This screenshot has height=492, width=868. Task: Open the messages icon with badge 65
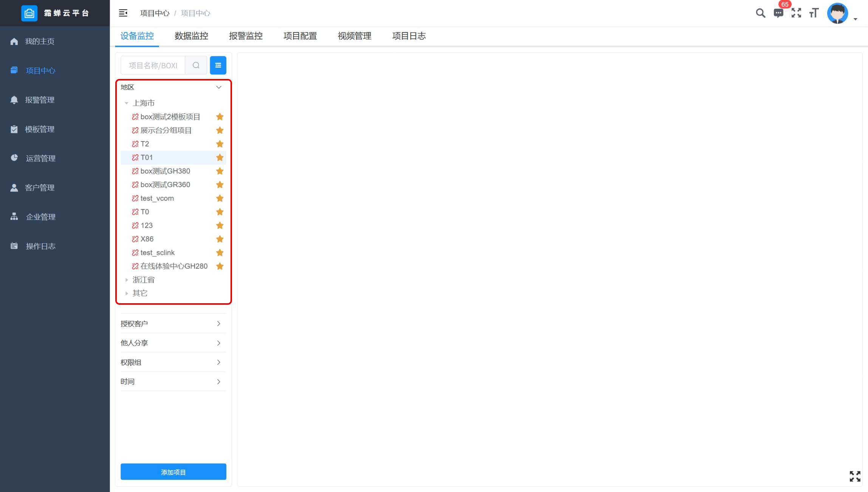[778, 13]
